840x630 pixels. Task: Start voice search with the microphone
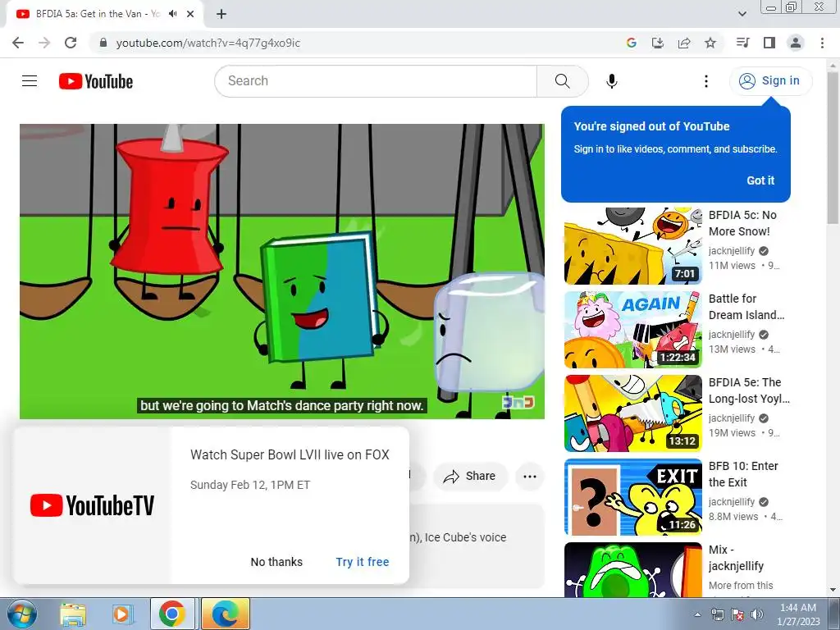(612, 81)
